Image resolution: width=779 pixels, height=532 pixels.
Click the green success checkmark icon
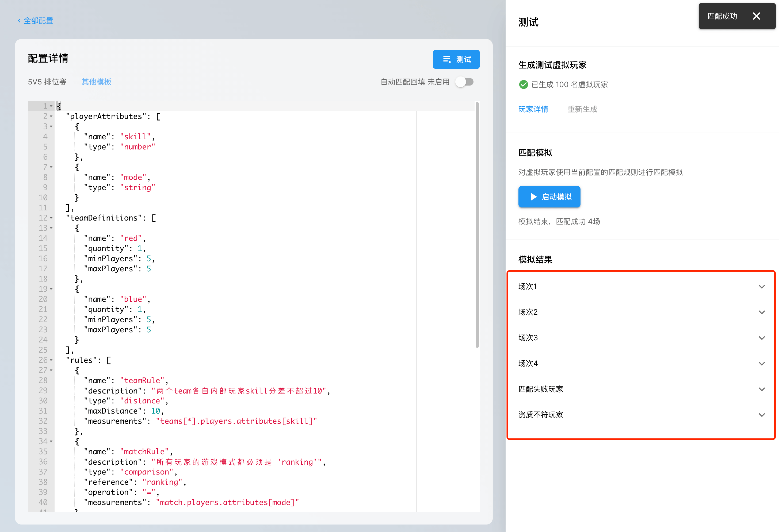(x=523, y=84)
